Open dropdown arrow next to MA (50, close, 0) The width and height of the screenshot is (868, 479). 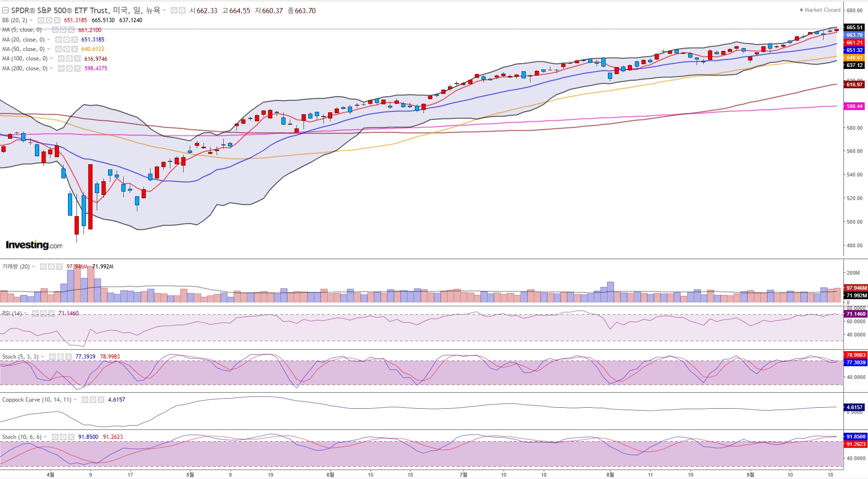(49, 49)
